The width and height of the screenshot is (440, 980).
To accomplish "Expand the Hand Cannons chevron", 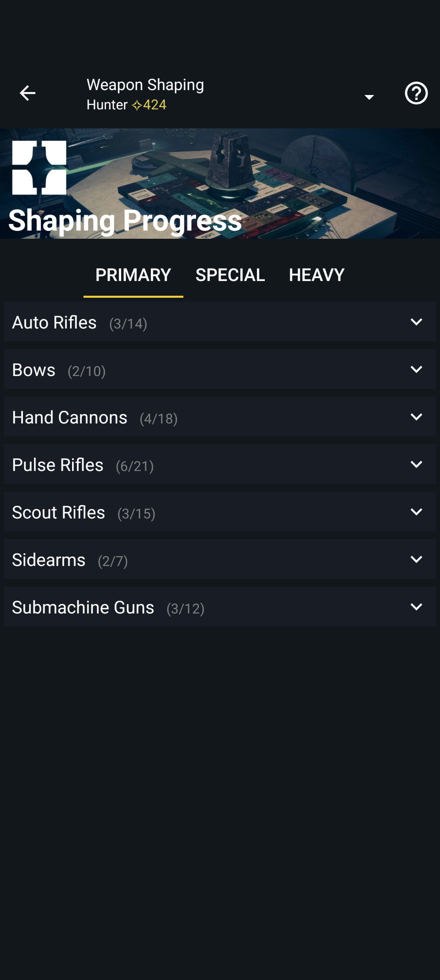I will click(416, 417).
